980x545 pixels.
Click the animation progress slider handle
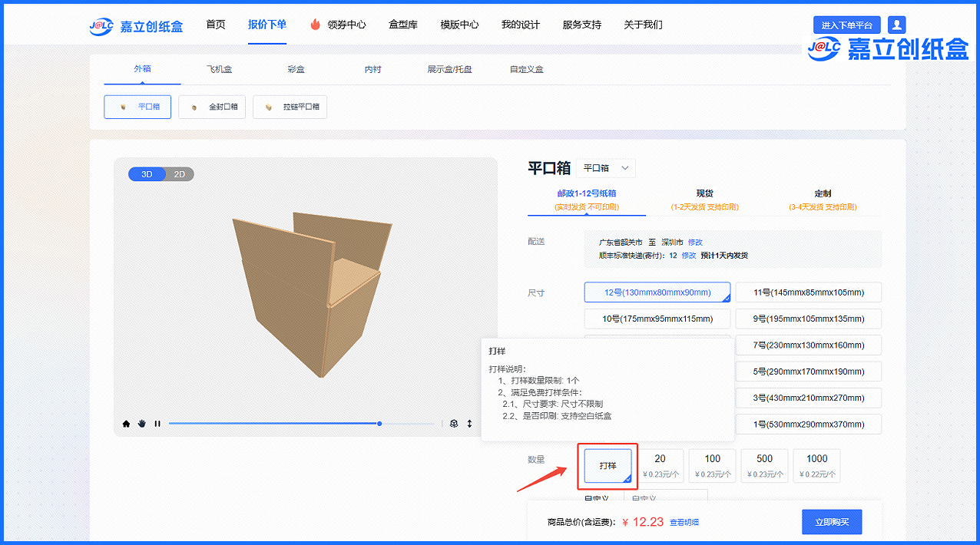(x=379, y=424)
